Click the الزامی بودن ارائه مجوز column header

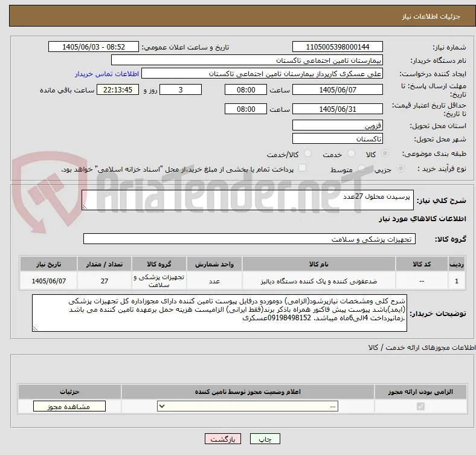click(x=420, y=392)
